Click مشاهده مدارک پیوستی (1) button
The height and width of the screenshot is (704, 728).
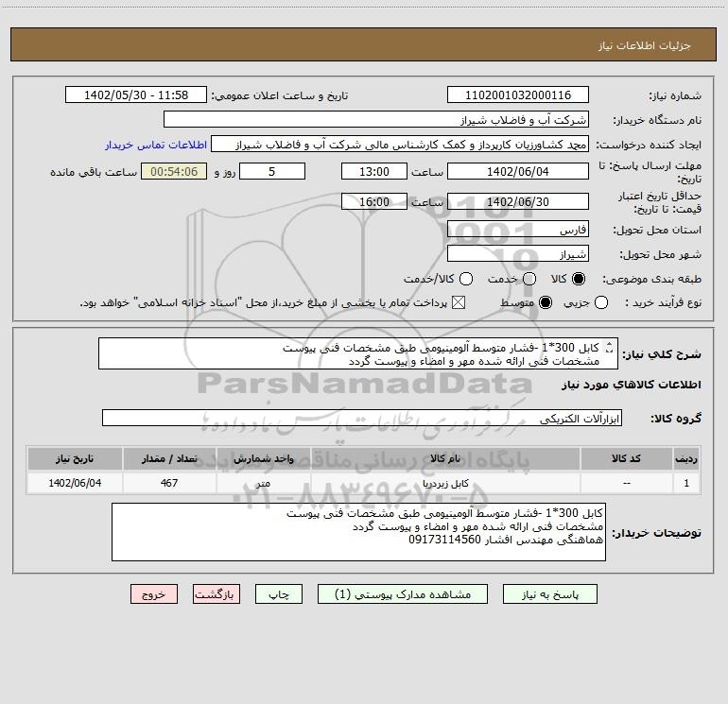pos(403,594)
